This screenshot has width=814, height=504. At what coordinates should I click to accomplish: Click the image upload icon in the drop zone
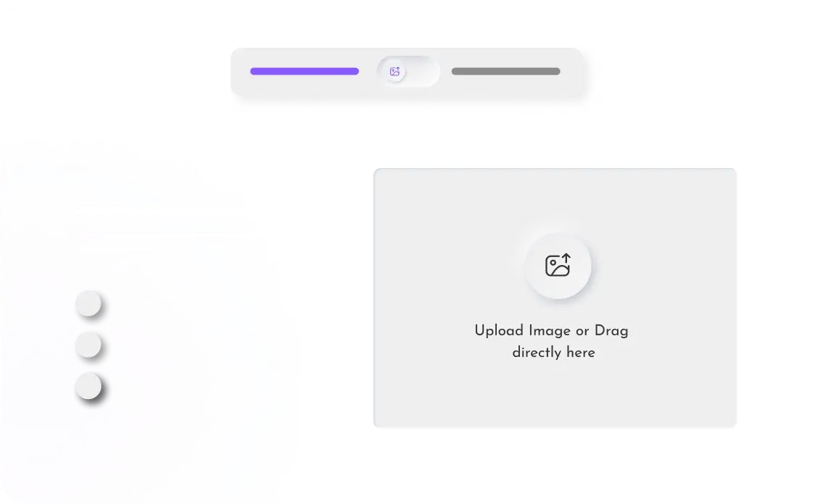558,265
